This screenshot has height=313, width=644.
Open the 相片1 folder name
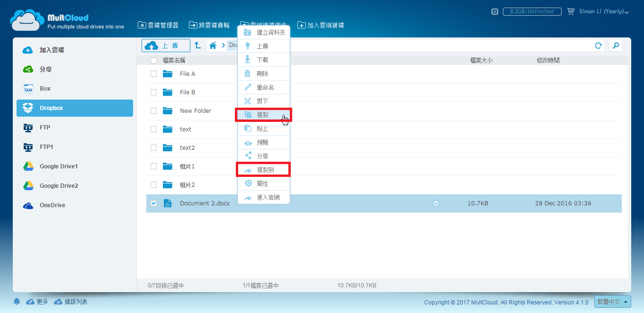tap(187, 166)
